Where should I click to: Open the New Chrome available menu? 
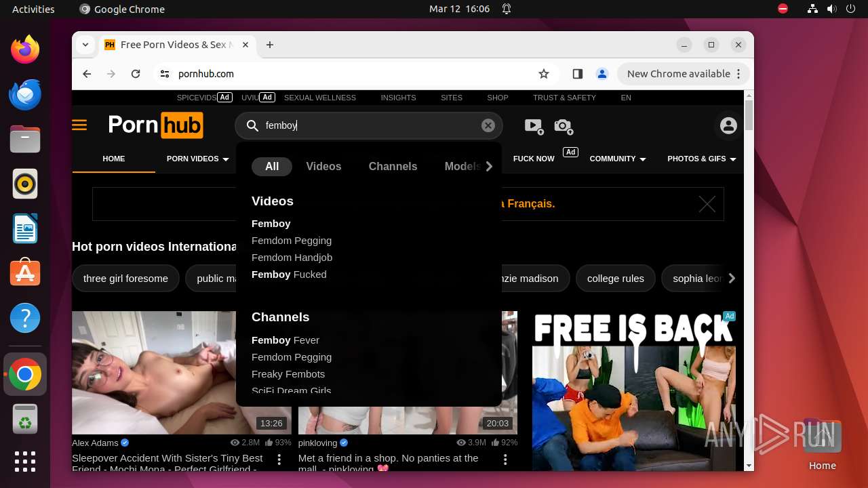click(685, 74)
